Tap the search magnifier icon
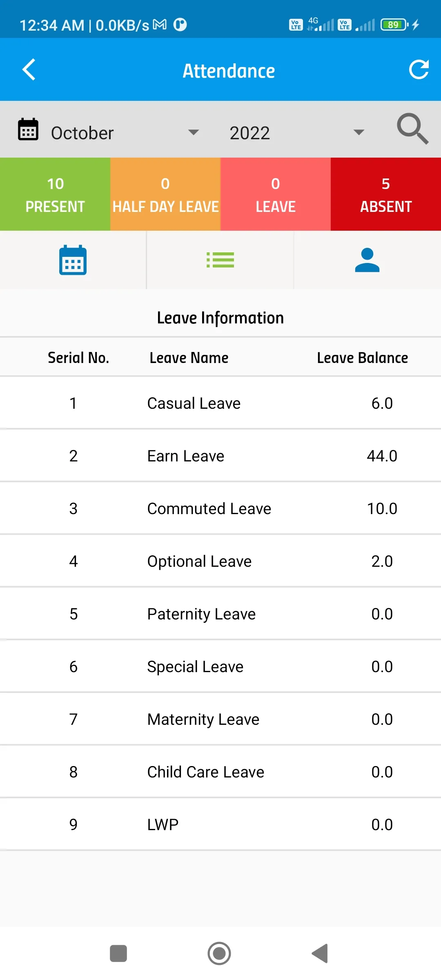This screenshot has width=441, height=980. click(x=412, y=129)
